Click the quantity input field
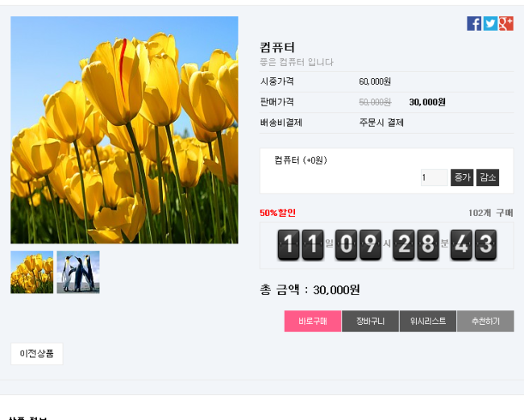524x420 pixels. click(434, 177)
